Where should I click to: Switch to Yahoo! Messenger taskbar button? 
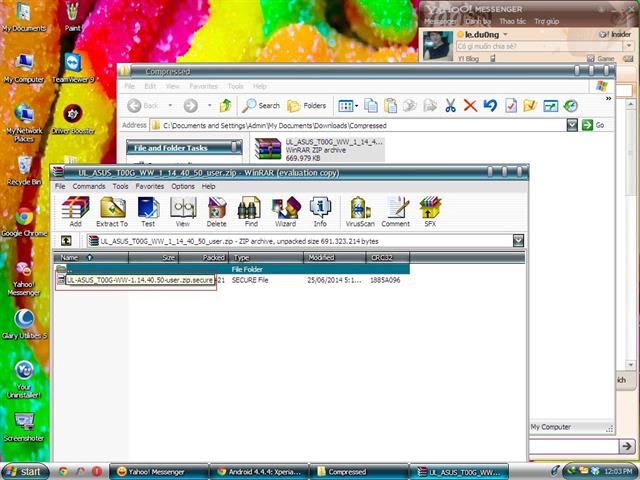(158, 471)
